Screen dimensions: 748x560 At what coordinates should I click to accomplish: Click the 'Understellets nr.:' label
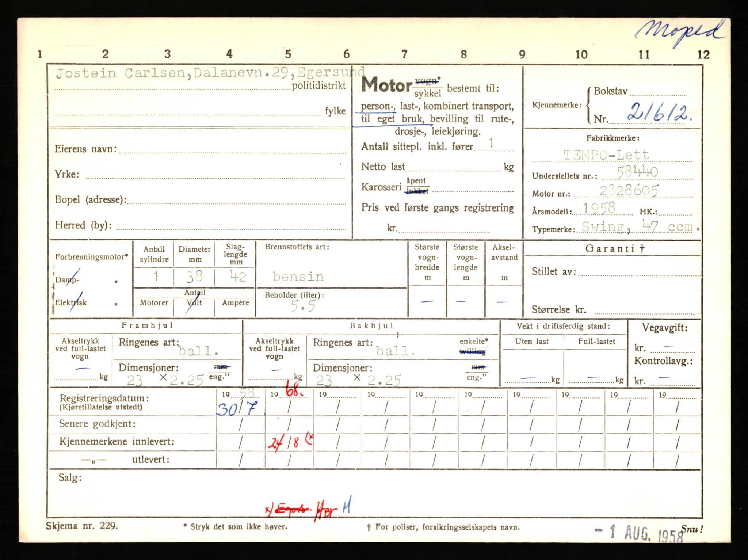click(x=565, y=176)
